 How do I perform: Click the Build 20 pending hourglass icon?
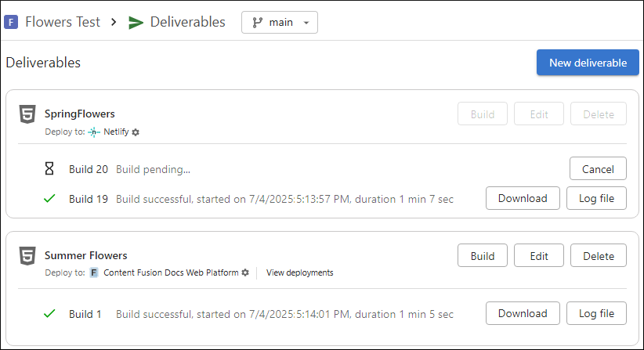pyautogui.click(x=49, y=169)
